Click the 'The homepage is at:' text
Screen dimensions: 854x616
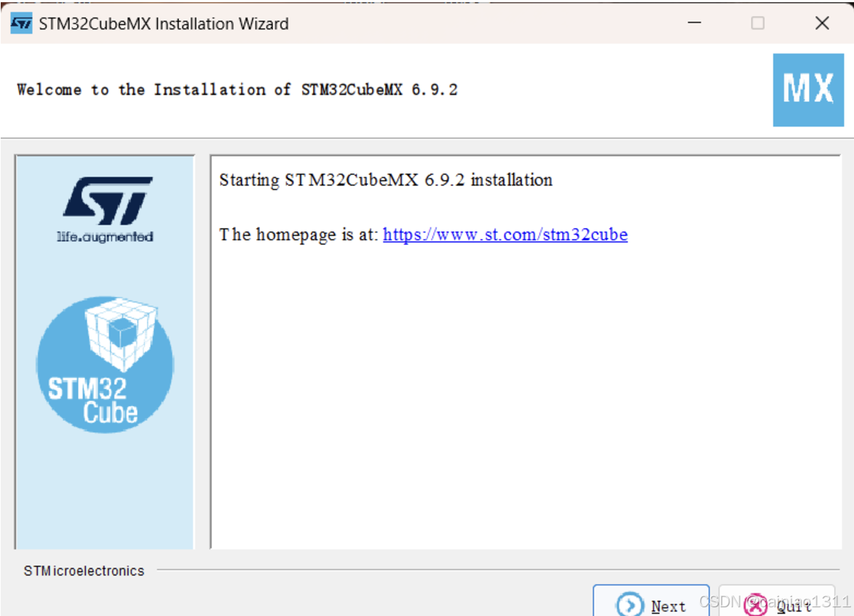[298, 234]
